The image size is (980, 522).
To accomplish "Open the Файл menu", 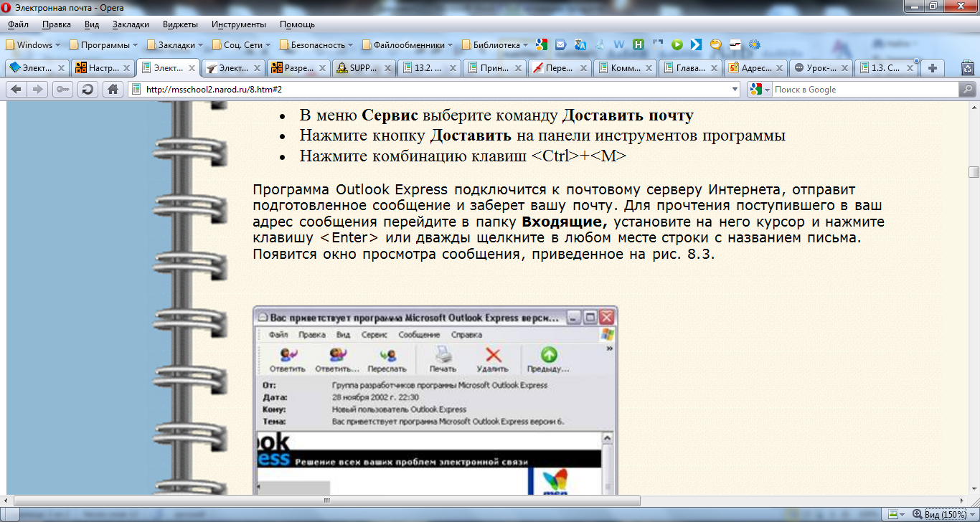I will (x=18, y=24).
